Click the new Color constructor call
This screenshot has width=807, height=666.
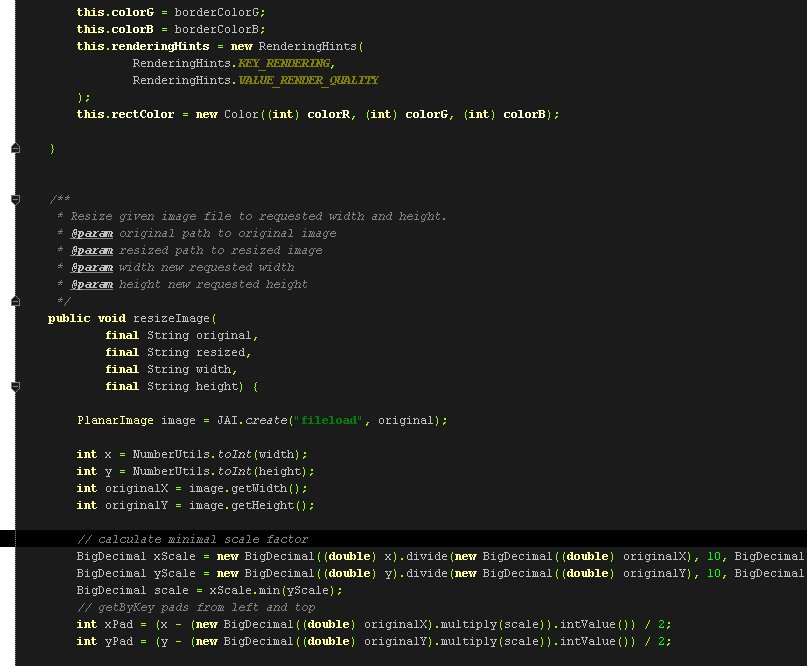pyautogui.click(x=230, y=114)
